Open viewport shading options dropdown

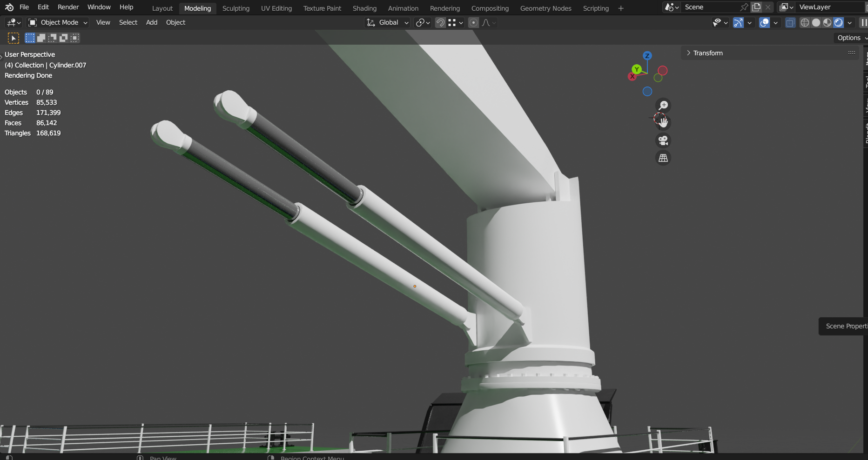(850, 22)
